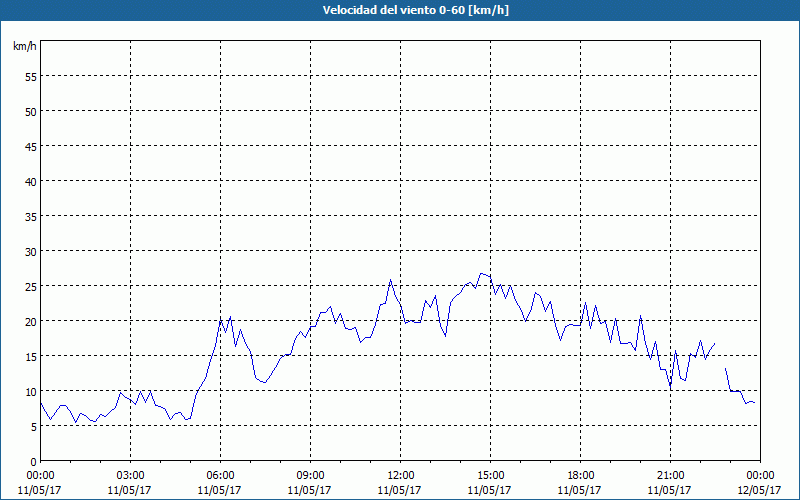
Task: Click the "09:00" time label
Action: tap(310, 476)
